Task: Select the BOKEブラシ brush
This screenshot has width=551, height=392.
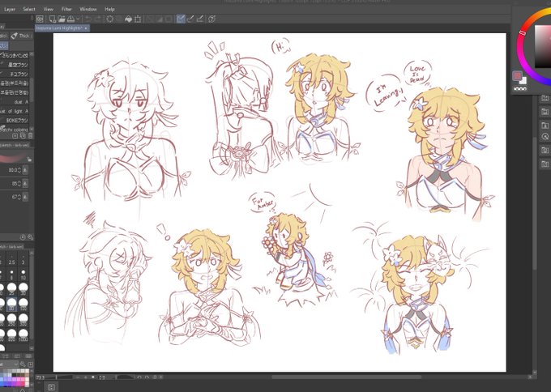Action: (15, 121)
